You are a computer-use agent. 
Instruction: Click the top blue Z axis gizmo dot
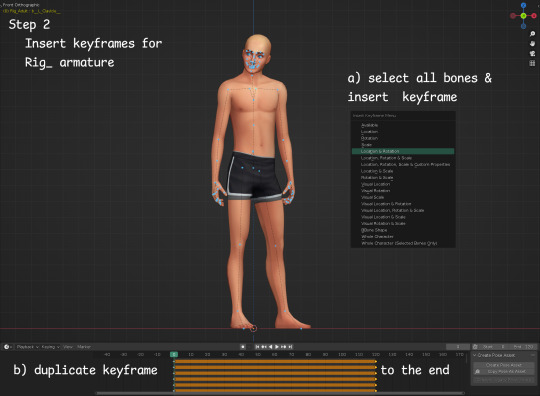[x=523, y=5]
